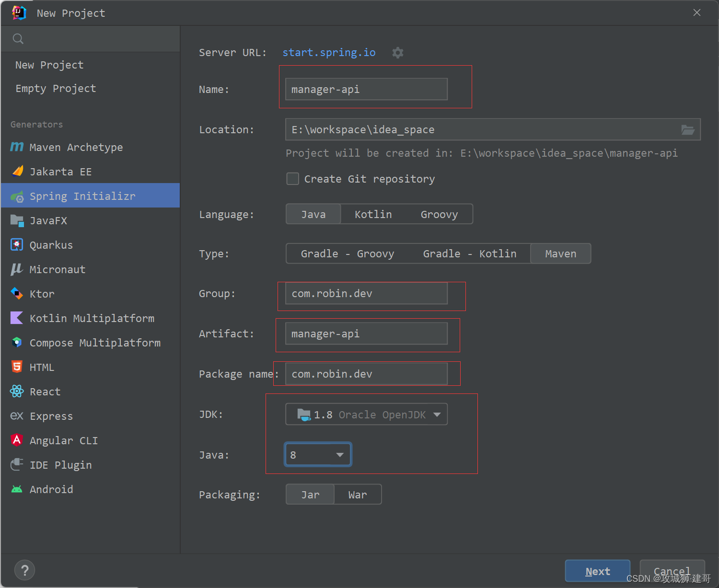Viewport: 719px width, 588px height.
Task: Choose Quarkus generator entry
Action: pyautogui.click(x=90, y=245)
